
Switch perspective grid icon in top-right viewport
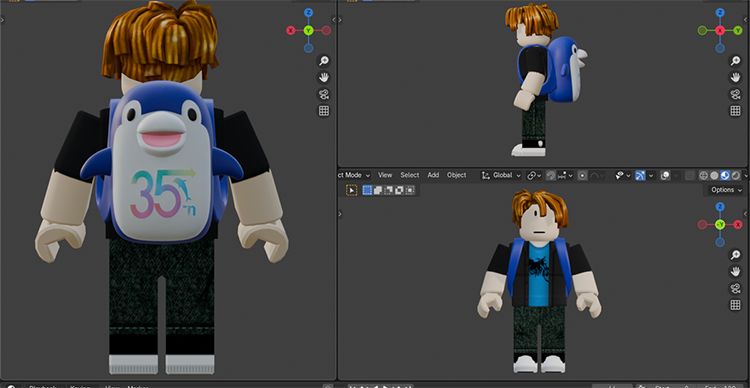[x=735, y=111]
